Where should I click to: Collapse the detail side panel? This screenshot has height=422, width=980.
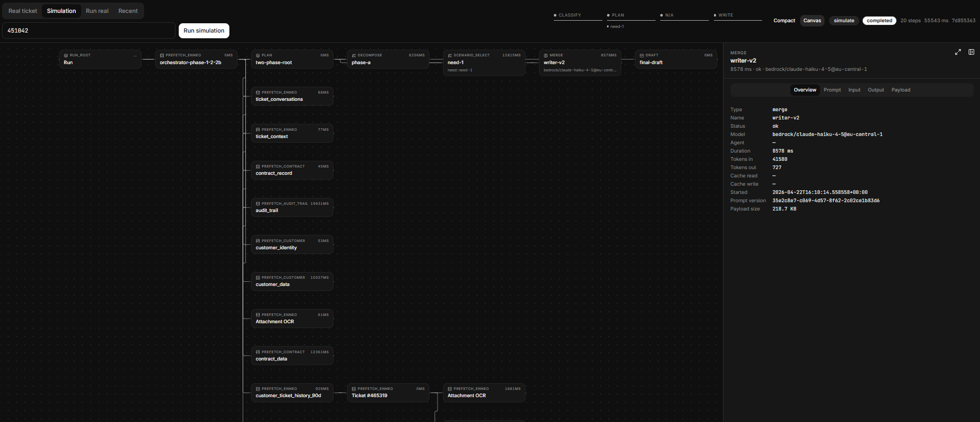tap(971, 52)
